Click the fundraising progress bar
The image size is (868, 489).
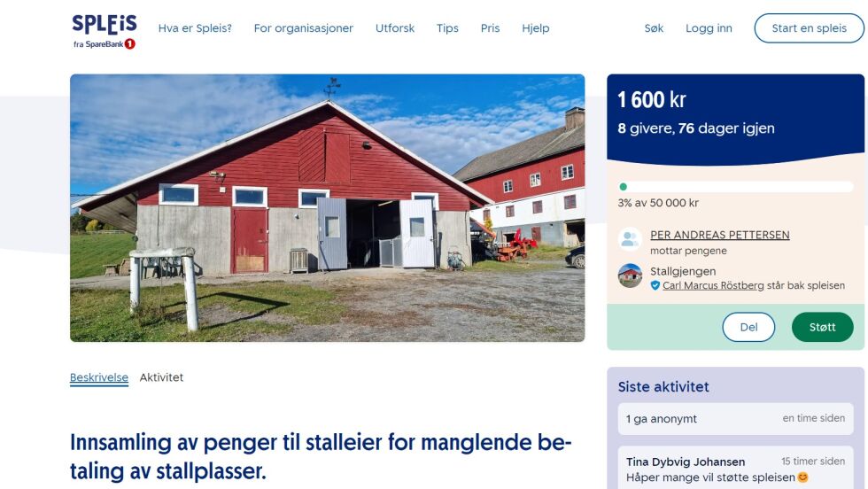735,187
